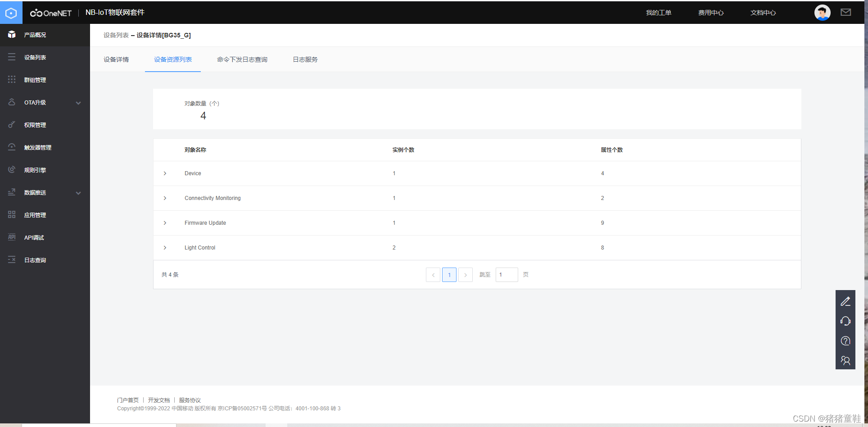Click the 对象名称 column header
The width and height of the screenshot is (868, 427).
[195, 150]
